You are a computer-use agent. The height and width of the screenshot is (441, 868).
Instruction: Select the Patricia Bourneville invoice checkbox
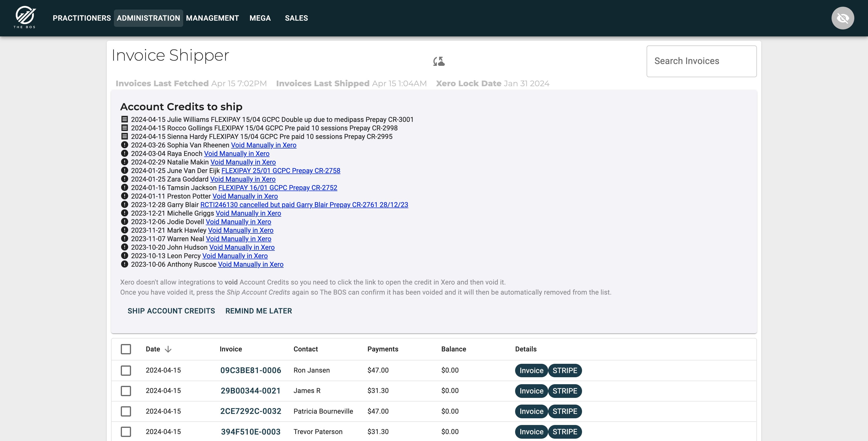[126, 411]
